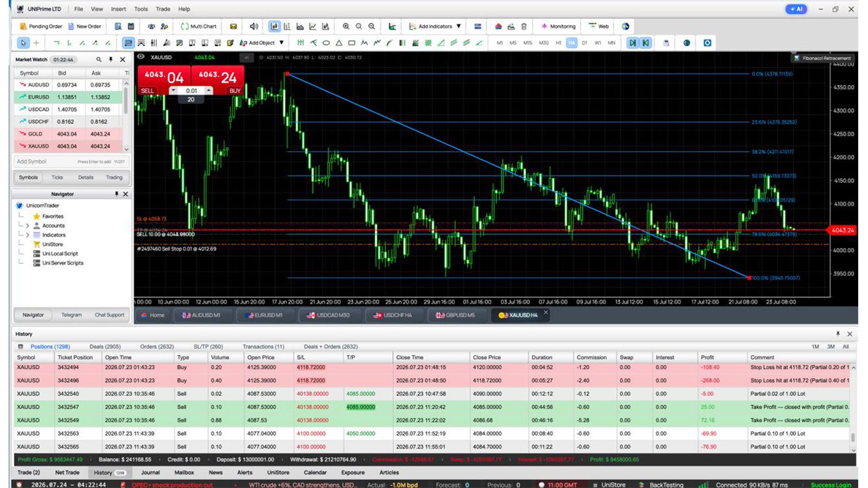Select UniStore in Navigator tree
The width and height of the screenshot is (868, 488).
pos(53,244)
